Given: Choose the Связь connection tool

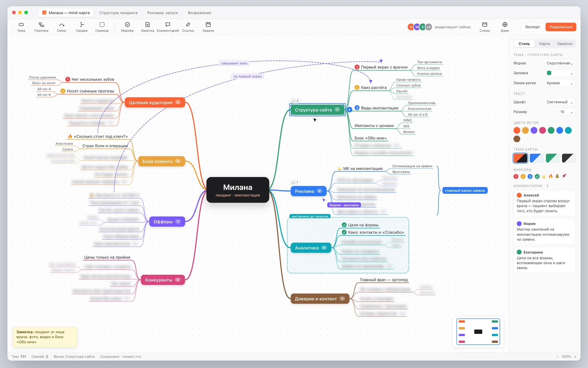Looking at the screenshot, I should 62,27.
